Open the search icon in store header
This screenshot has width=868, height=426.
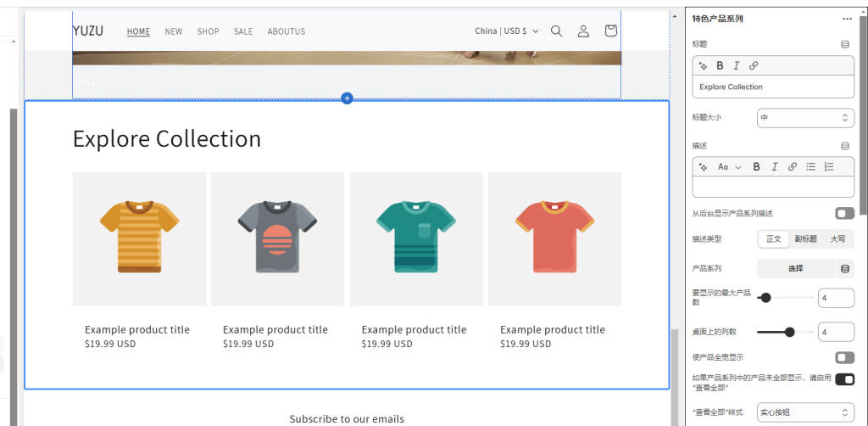557,31
